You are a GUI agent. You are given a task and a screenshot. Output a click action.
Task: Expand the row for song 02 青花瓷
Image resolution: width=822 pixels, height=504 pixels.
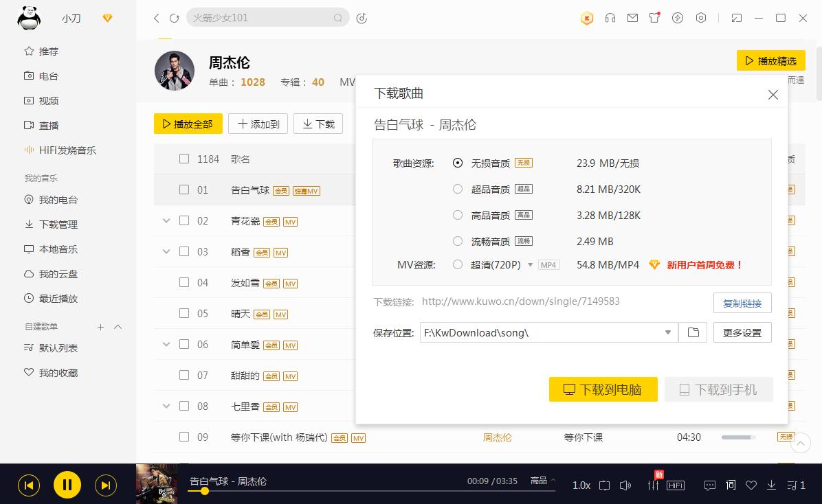(x=166, y=220)
